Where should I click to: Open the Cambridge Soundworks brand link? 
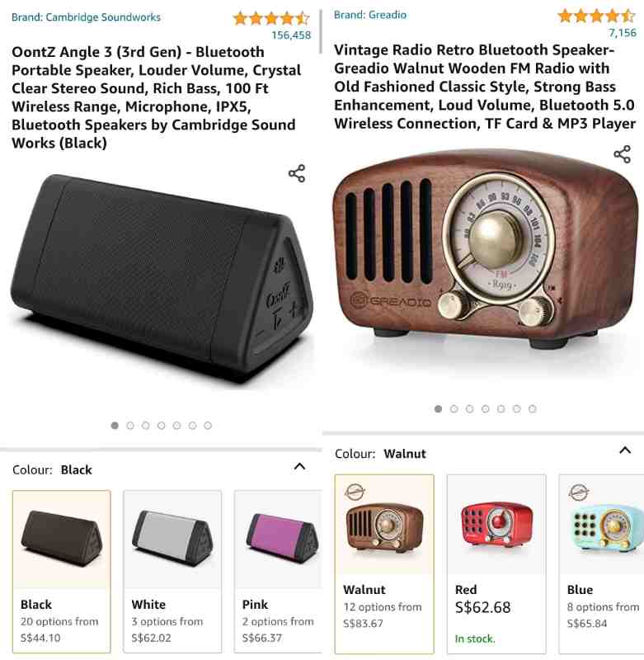point(87,17)
